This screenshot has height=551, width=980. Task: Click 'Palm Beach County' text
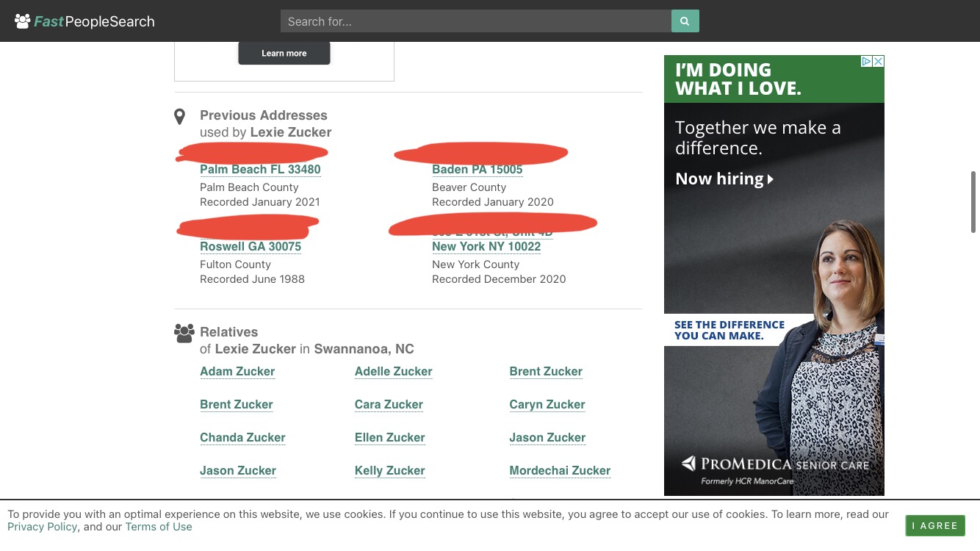[x=249, y=187]
